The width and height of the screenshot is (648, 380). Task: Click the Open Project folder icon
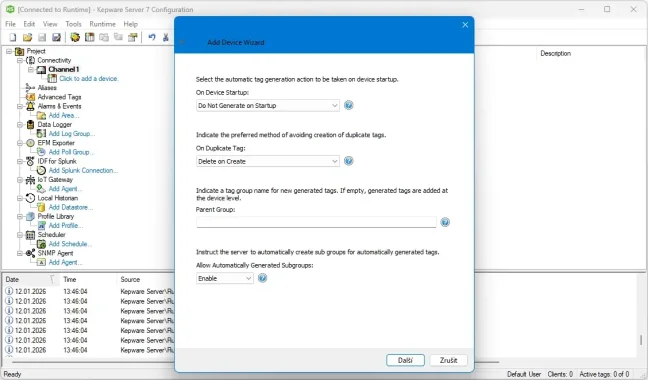coord(27,38)
